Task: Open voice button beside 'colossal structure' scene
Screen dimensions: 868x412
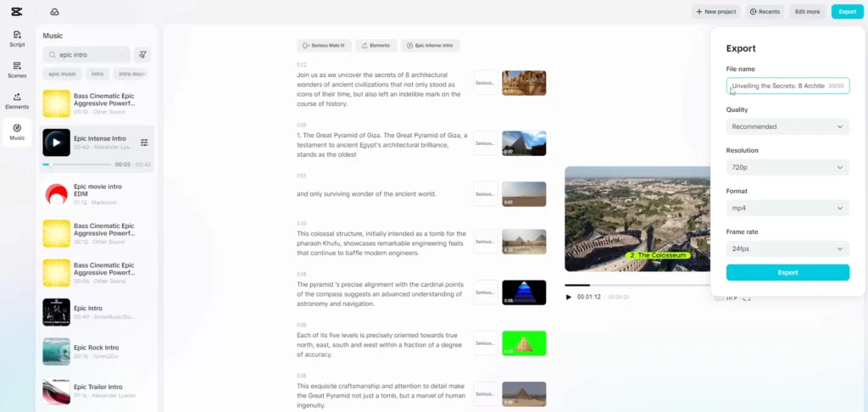Action: pos(486,242)
